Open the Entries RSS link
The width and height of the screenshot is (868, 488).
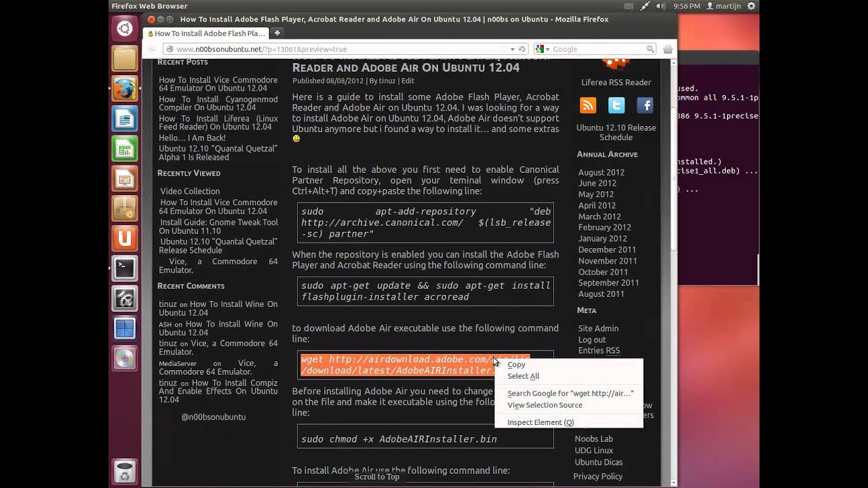[x=599, y=350]
